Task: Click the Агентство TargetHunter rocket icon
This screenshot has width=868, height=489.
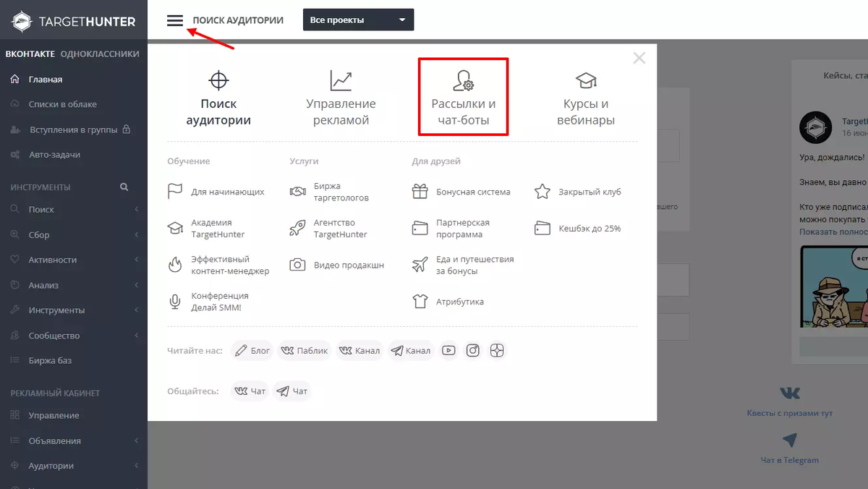Action: [x=297, y=229]
